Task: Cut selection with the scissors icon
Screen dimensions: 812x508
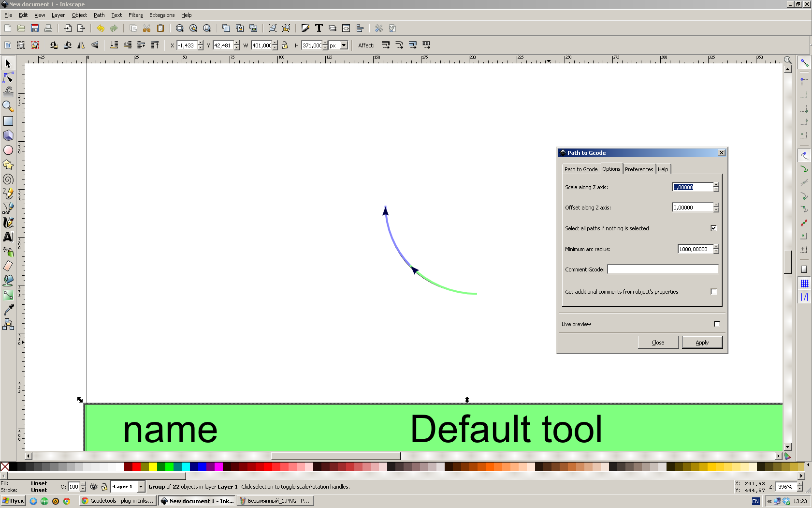Action: 147,28
